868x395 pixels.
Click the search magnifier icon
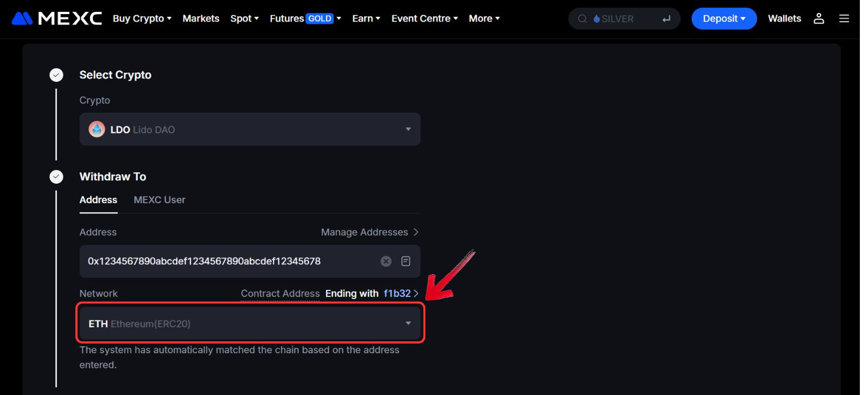click(582, 19)
